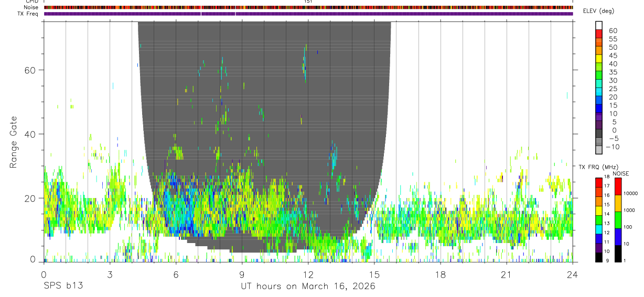Click the Noise color strip above the plot
This screenshot has height=297, width=644.
[x=308, y=7]
